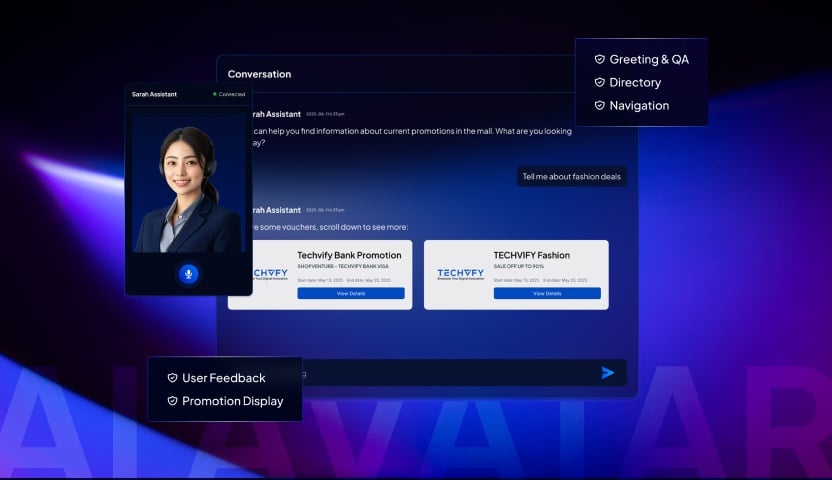Click 'SHOPVENTURE – TECHVIFY BANK VISA' subtitle

343,266
